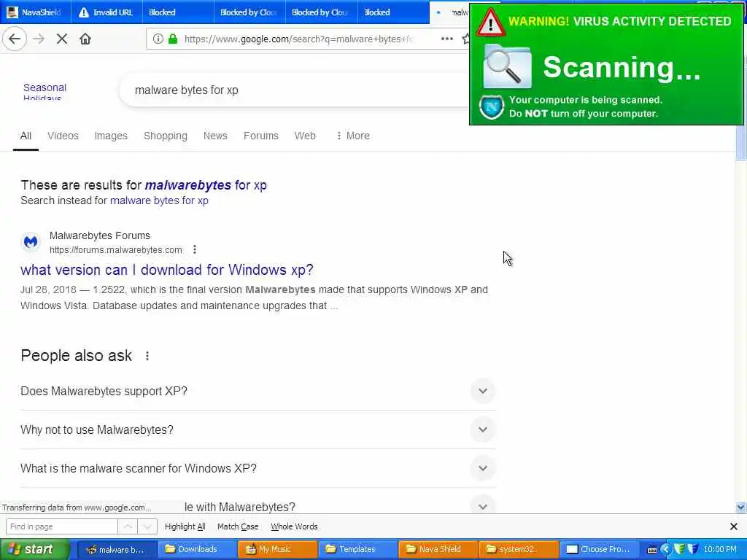This screenshot has height=560, width=747.
Task: Click the keyboard icon in the system tray
Action: [652, 550]
